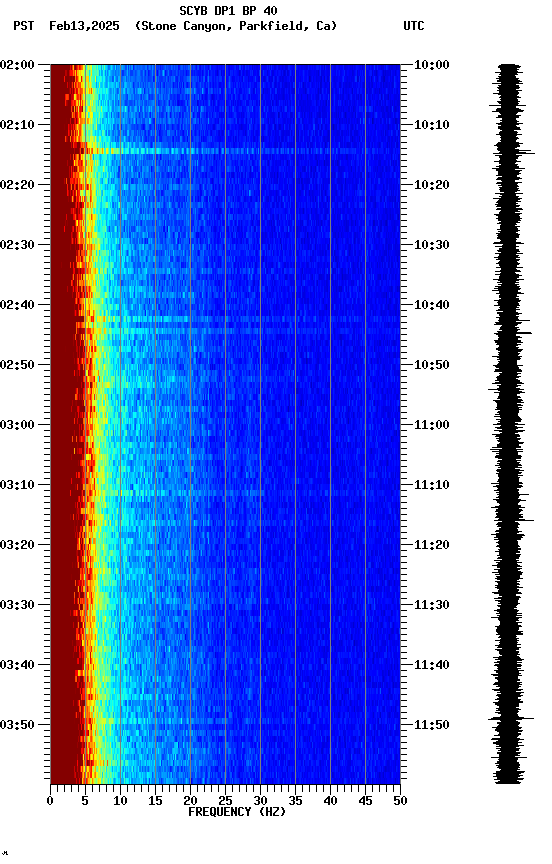This screenshot has height=864, width=552.
Task: Click the '40' frequency axis label
Action: click(330, 801)
